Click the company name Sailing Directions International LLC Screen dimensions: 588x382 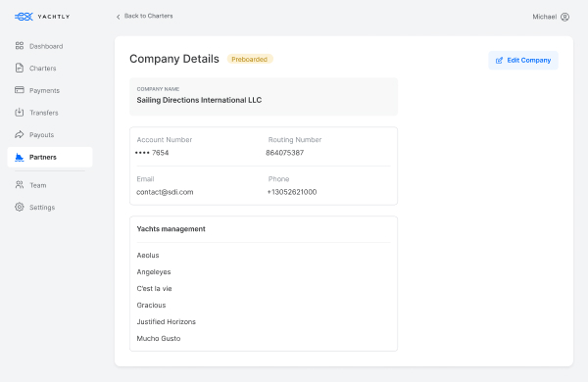pos(199,100)
